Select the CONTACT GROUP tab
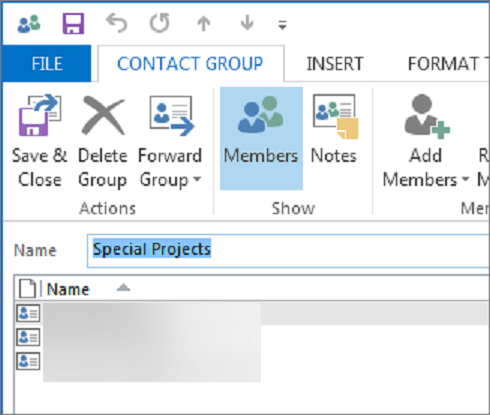 [190, 63]
